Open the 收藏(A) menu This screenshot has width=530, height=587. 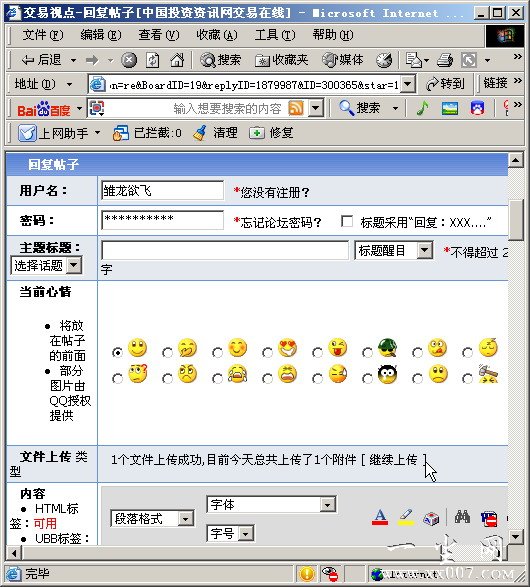(217, 35)
